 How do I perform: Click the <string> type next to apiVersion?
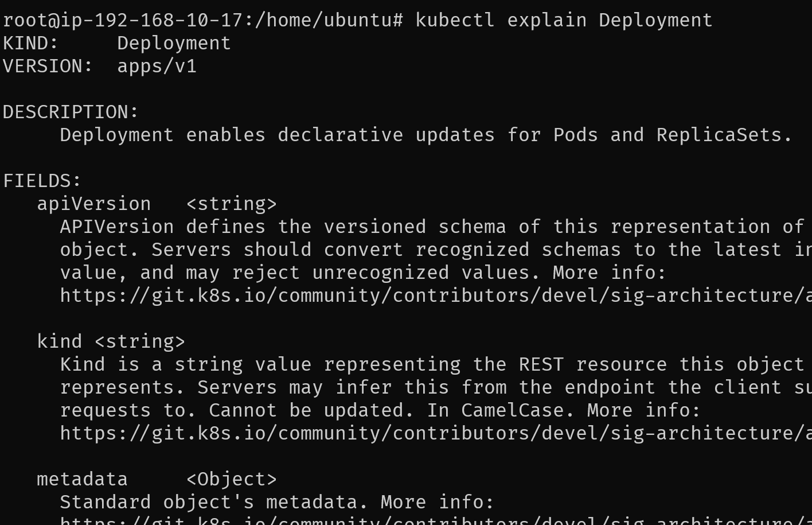[x=232, y=204]
